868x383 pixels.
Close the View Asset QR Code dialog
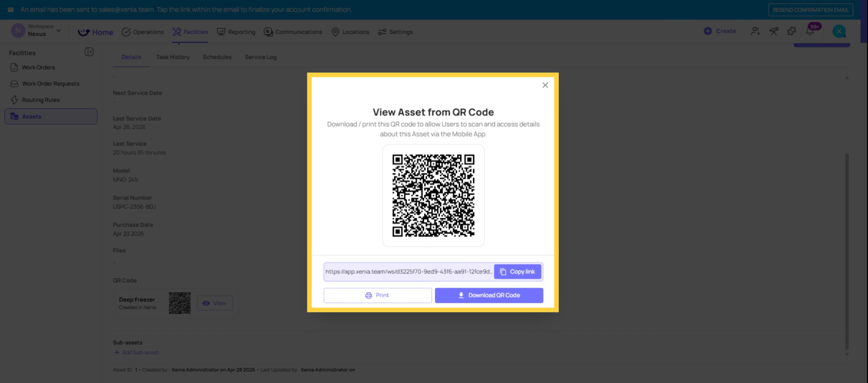tap(545, 85)
